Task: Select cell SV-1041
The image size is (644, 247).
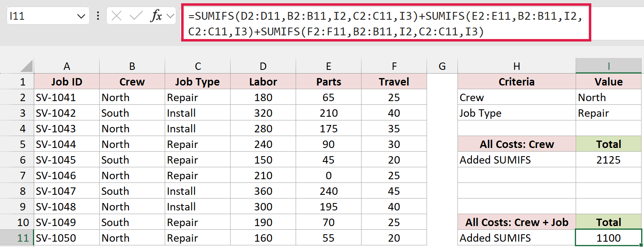Action: [67, 97]
